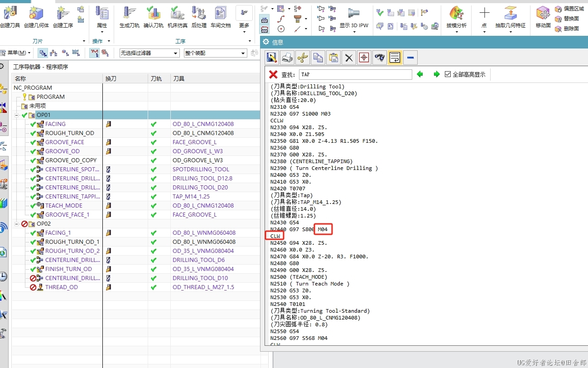Select the 未用项 unused items folder
Viewport: 588px width, 368px height.
[38, 106]
